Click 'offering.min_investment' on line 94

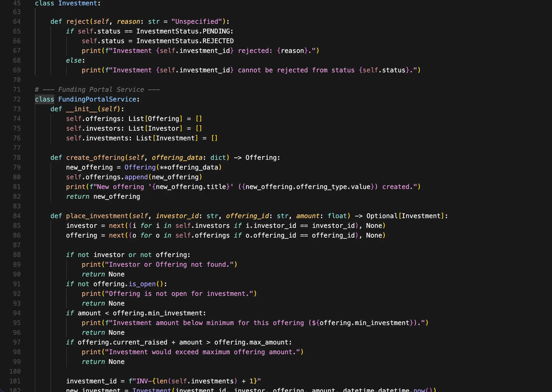click(158, 313)
